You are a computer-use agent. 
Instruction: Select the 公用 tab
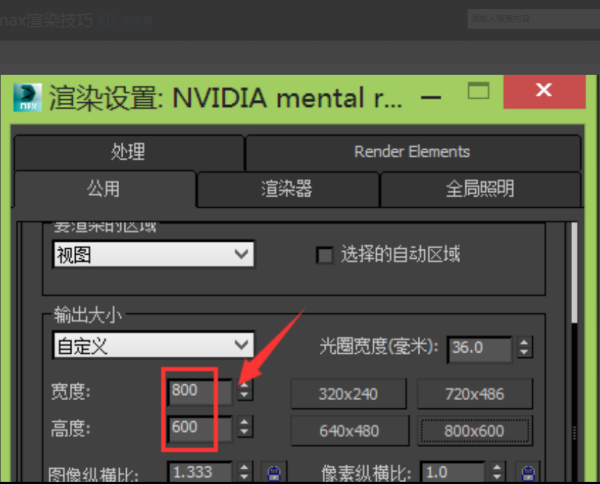pyautogui.click(x=103, y=189)
